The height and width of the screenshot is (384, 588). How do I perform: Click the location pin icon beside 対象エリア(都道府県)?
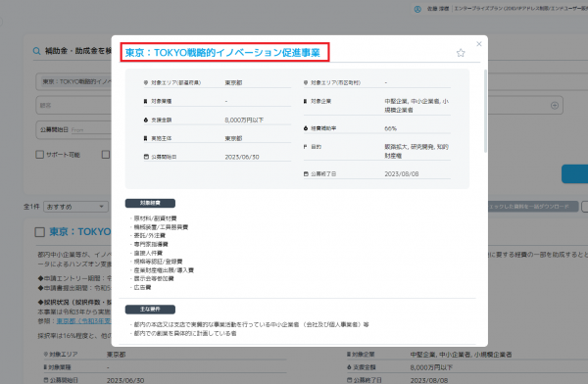(146, 82)
